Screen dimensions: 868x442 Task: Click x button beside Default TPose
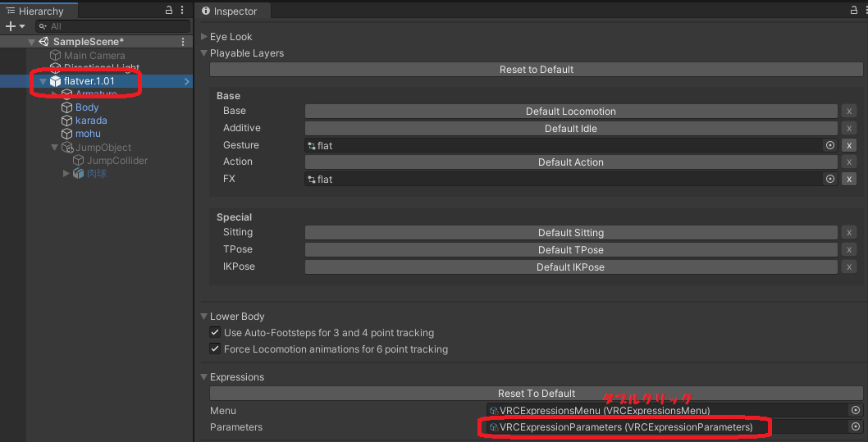[x=848, y=250]
